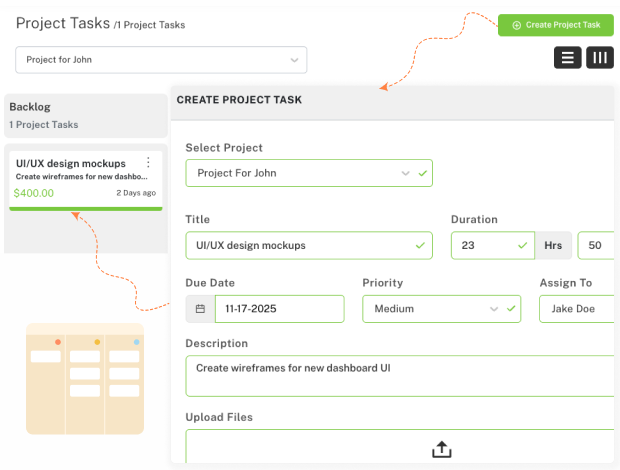The height and width of the screenshot is (470, 620).
Task: Click the upload files arrow icon
Action: point(441,449)
